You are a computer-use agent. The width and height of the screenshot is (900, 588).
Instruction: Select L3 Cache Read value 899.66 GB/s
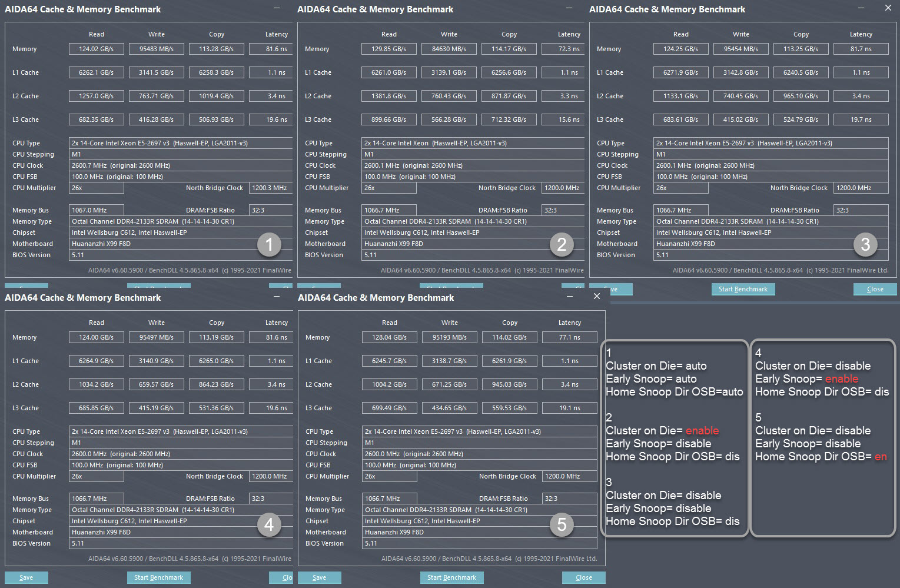389,119
